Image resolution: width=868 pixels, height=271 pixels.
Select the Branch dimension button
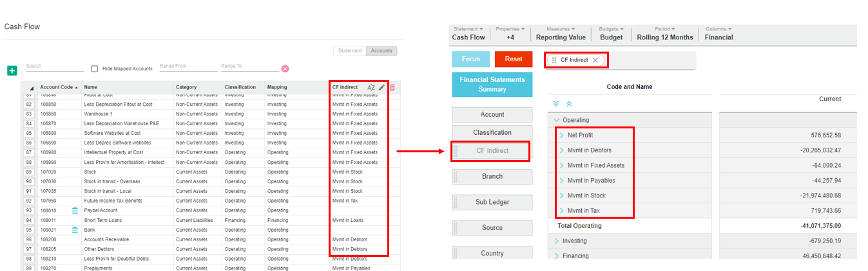[x=492, y=176]
